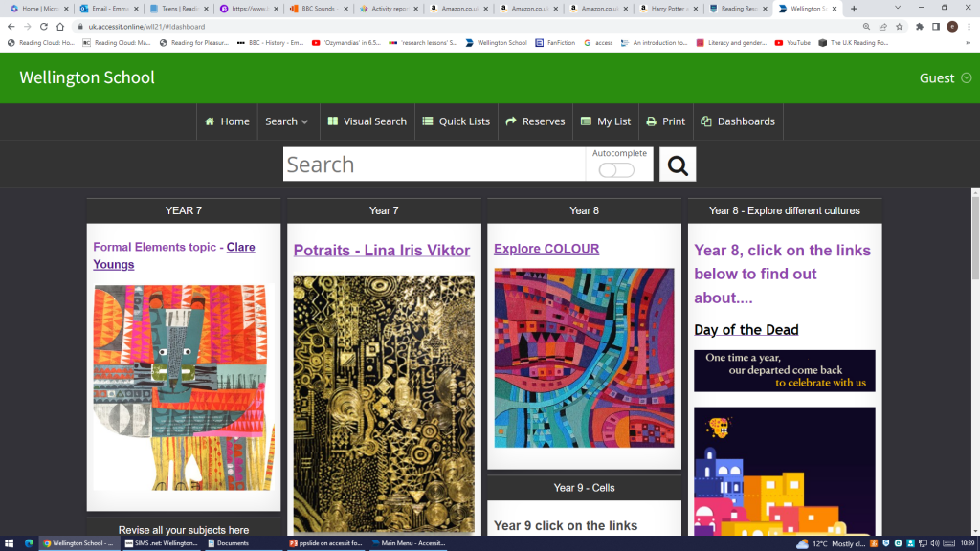Image resolution: width=980 pixels, height=551 pixels.
Task: Expand the Guest account dropdown
Action: 945,77
